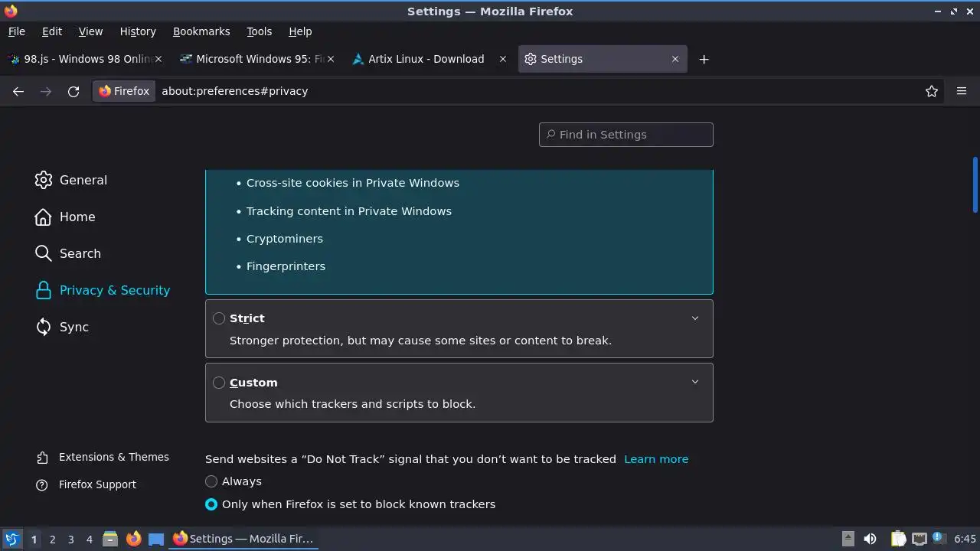
Task: Switch to workspace 2 in taskbar
Action: (52, 540)
